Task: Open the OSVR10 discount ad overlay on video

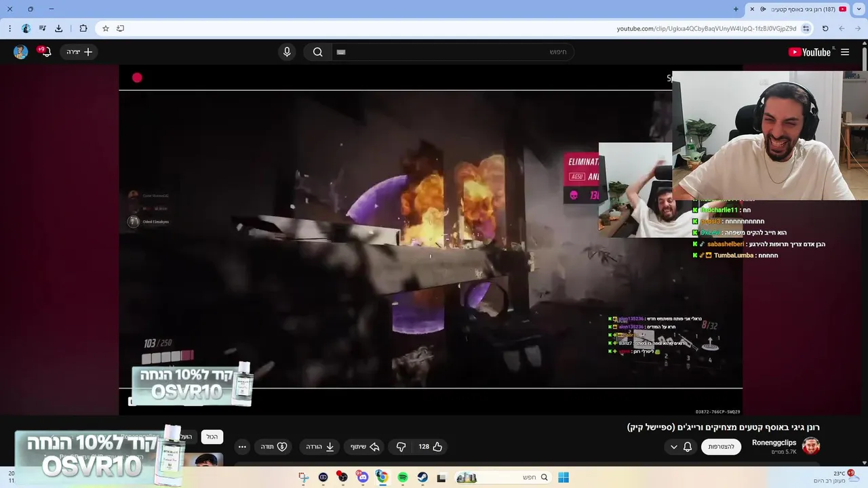Action: tap(192, 383)
